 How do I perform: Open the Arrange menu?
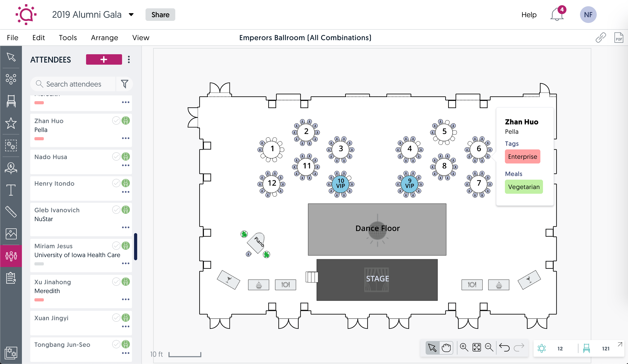tap(105, 38)
